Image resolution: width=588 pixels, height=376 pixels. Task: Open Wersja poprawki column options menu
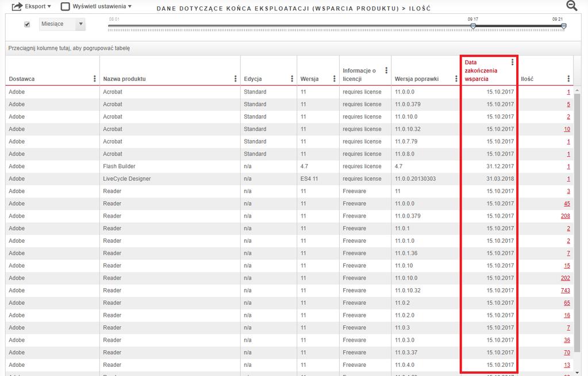456,79
